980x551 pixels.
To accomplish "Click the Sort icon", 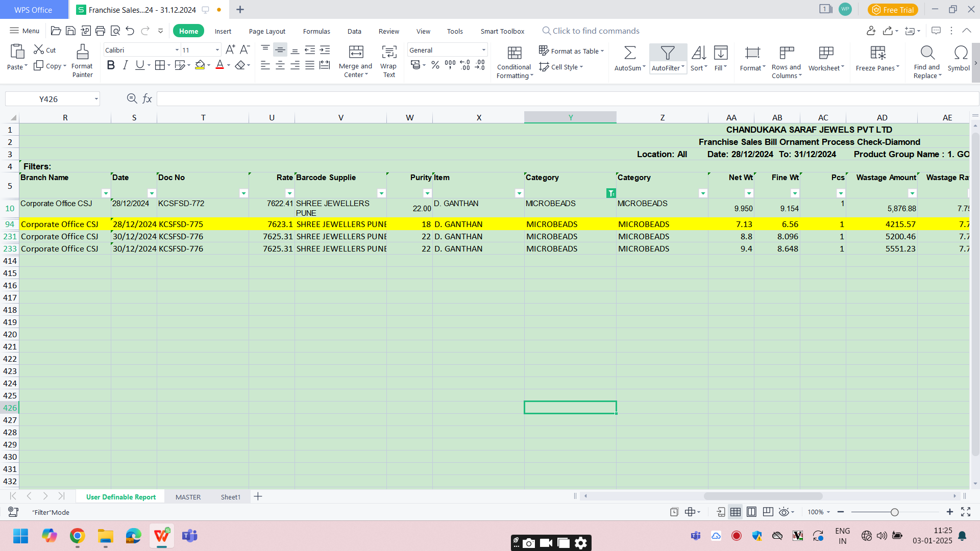I will pos(699,53).
